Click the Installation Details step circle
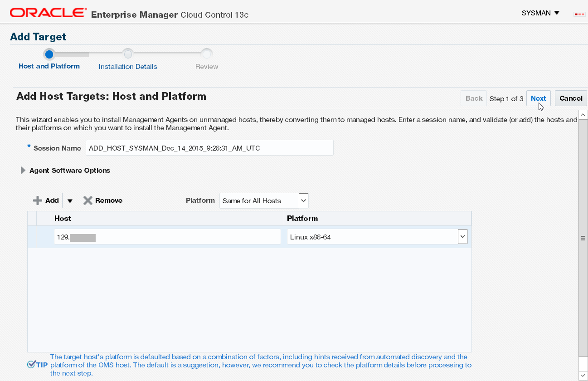The image size is (588, 381). coord(128,54)
